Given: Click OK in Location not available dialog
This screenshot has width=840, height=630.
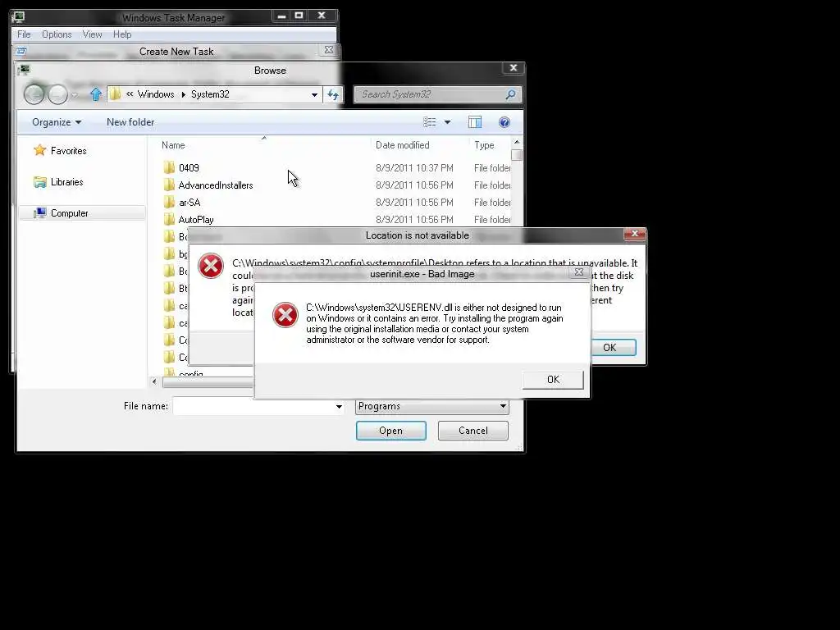Looking at the screenshot, I should click(x=614, y=348).
